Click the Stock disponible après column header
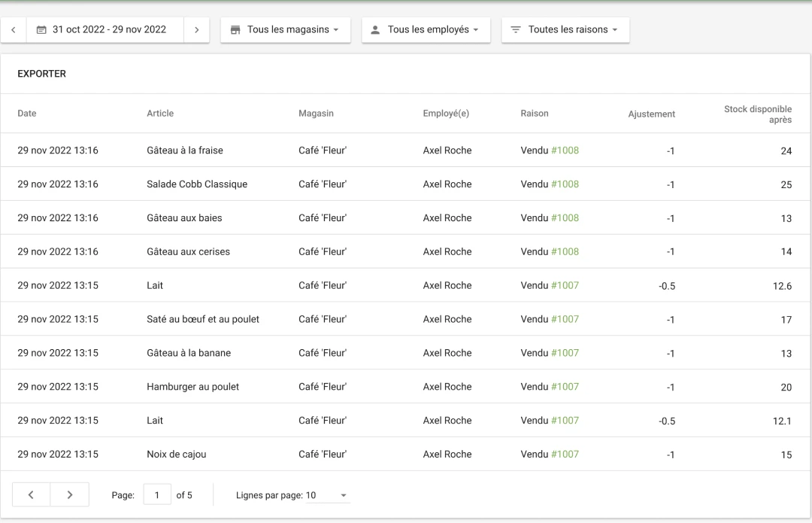Viewport: 812px width, 523px height. pos(757,113)
